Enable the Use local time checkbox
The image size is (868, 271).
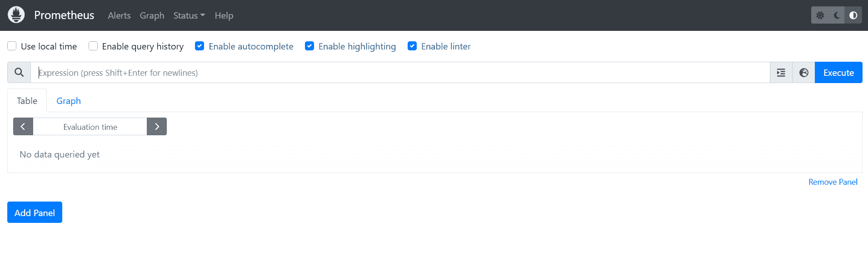11,46
